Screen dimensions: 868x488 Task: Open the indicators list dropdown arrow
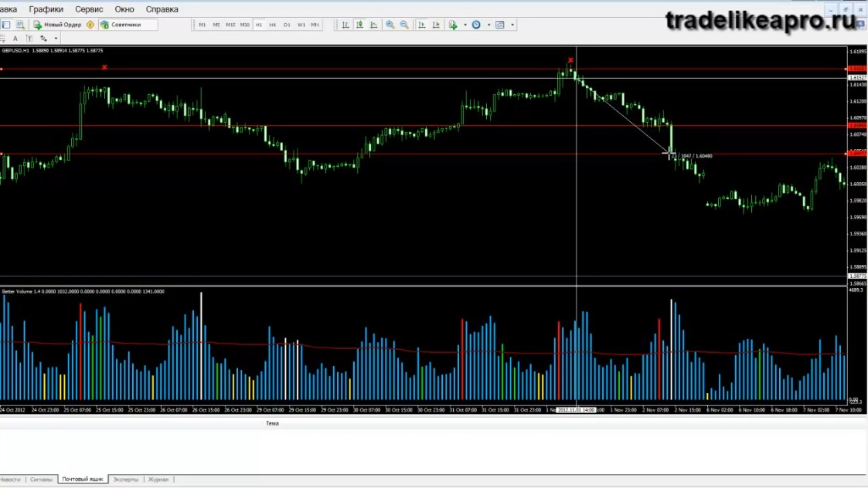[465, 25]
